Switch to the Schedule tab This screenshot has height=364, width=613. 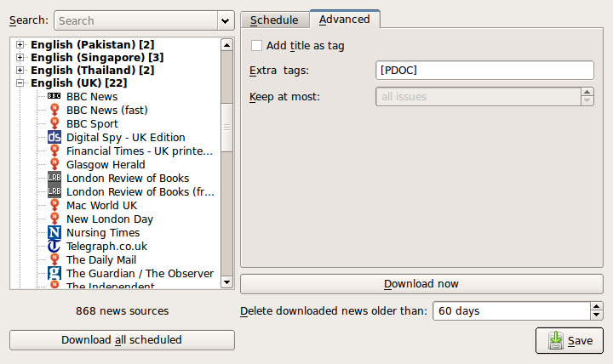click(x=274, y=20)
